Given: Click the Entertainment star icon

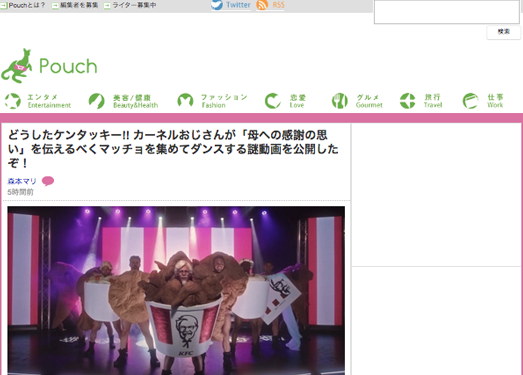Looking at the screenshot, I should 13,101.
